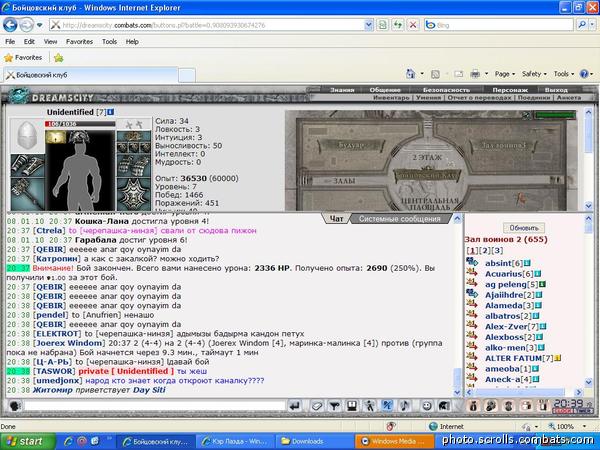
Task: Open the File menu
Action: pyautogui.click(x=10, y=41)
